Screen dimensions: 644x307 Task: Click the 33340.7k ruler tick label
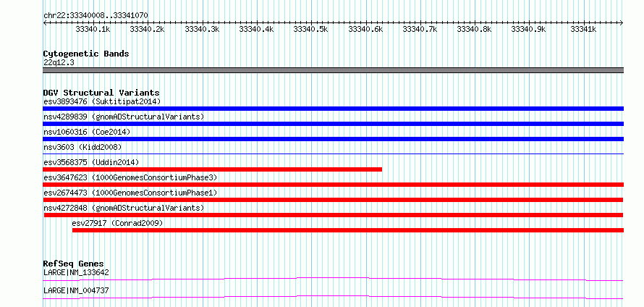coord(420,29)
